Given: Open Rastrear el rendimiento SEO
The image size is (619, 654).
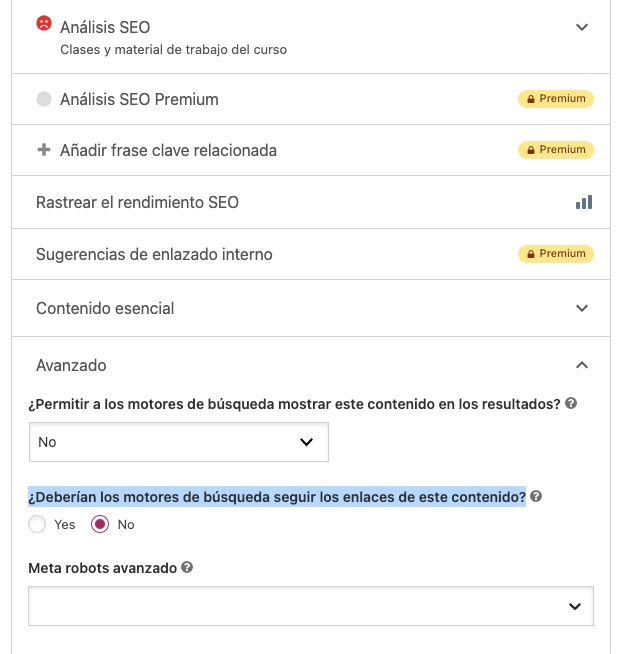Looking at the screenshot, I should (x=311, y=202).
